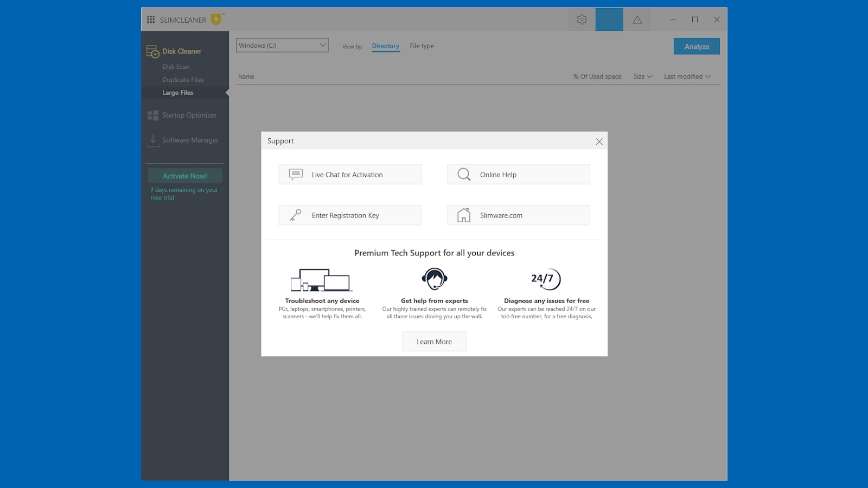Open the warning triangle alerts icon
The width and height of the screenshot is (868, 488).
point(637,20)
